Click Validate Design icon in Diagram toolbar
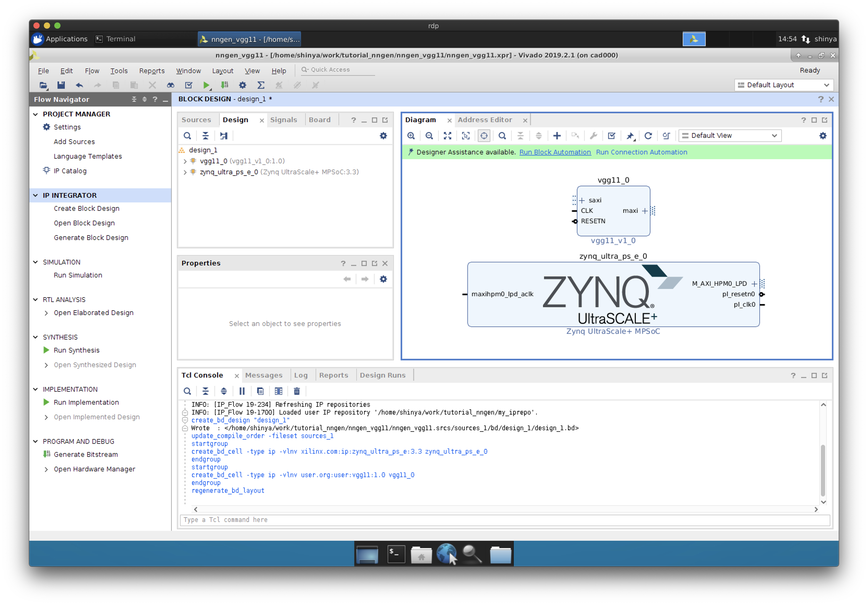The height and width of the screenshot is (605, 868). pyautogui.click(x=611, y=136)
